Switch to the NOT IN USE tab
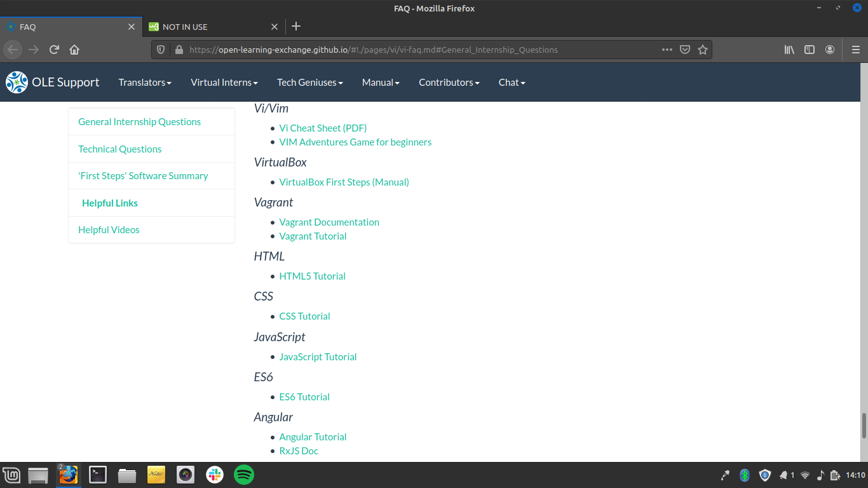The height and width of the screenshot is (488, 868). coord(213,27)
